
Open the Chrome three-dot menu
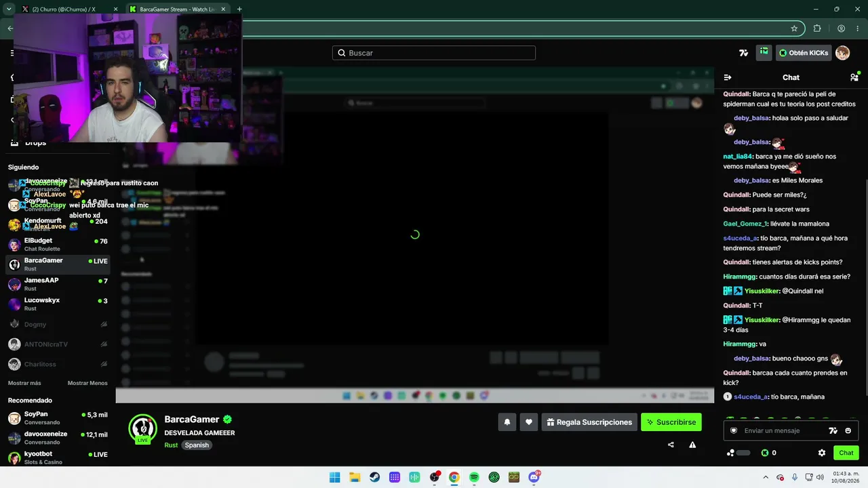[859, 28]
